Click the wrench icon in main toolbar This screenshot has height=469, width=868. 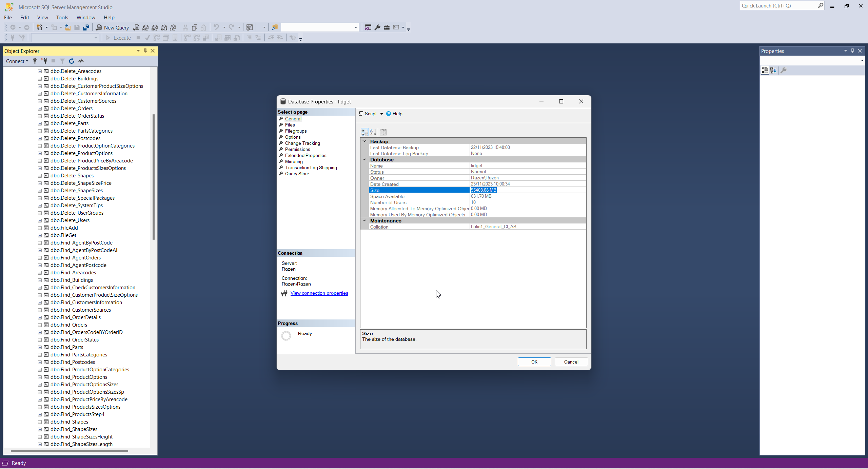tap(377, 27)
